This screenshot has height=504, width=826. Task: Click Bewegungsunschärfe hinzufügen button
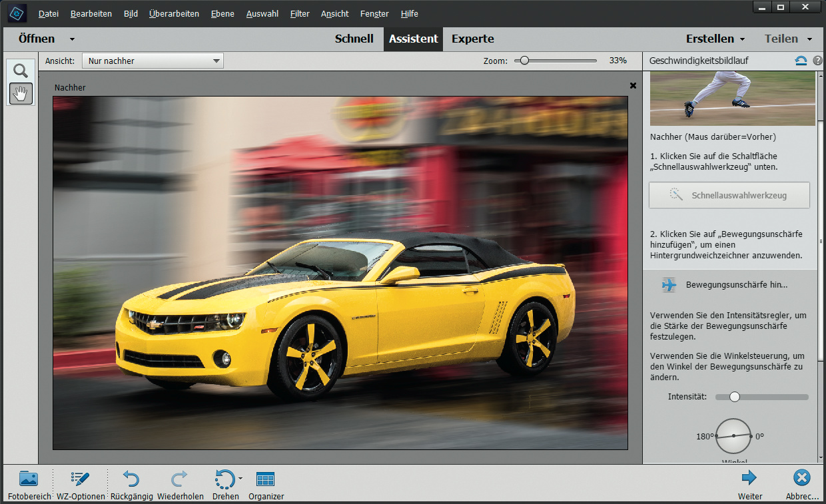pos(729,285)
